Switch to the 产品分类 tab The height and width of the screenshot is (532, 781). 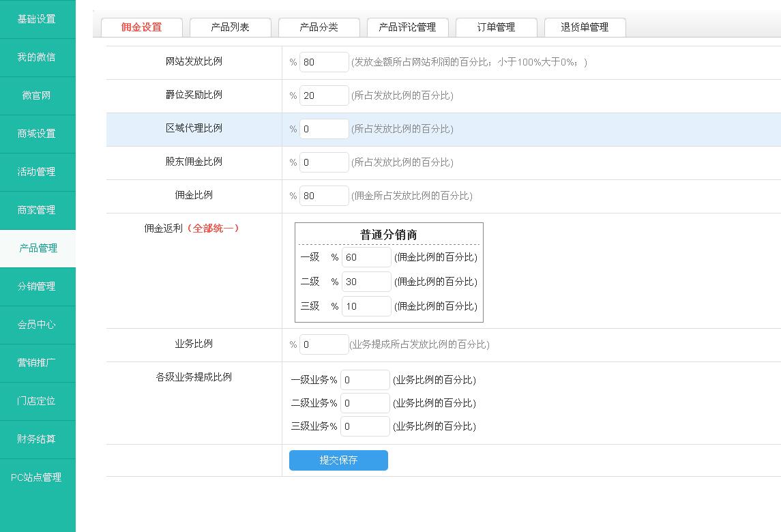pos(319,27)
